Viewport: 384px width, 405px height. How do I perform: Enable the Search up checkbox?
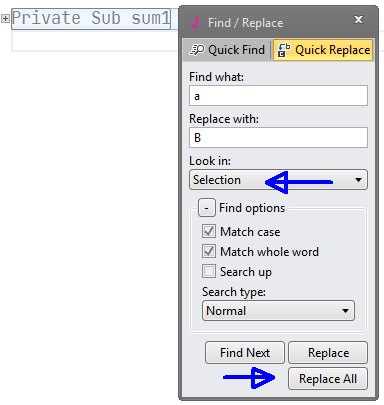pos(209,271)
